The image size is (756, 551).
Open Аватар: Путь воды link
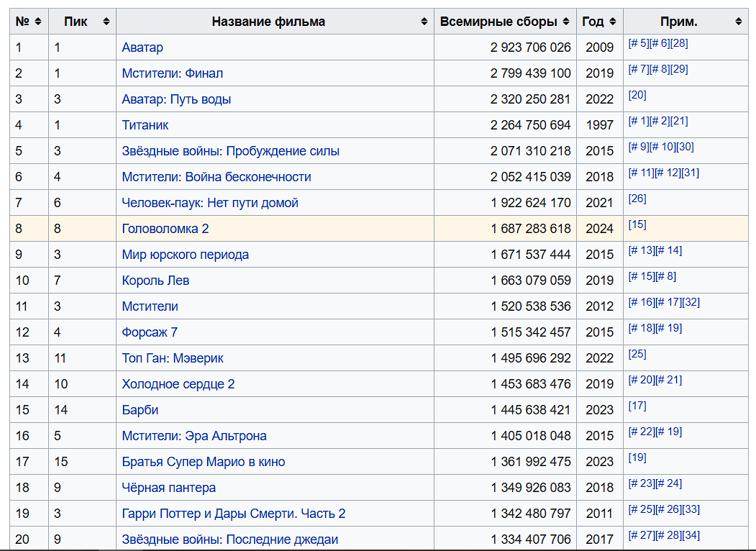point(176,99)
